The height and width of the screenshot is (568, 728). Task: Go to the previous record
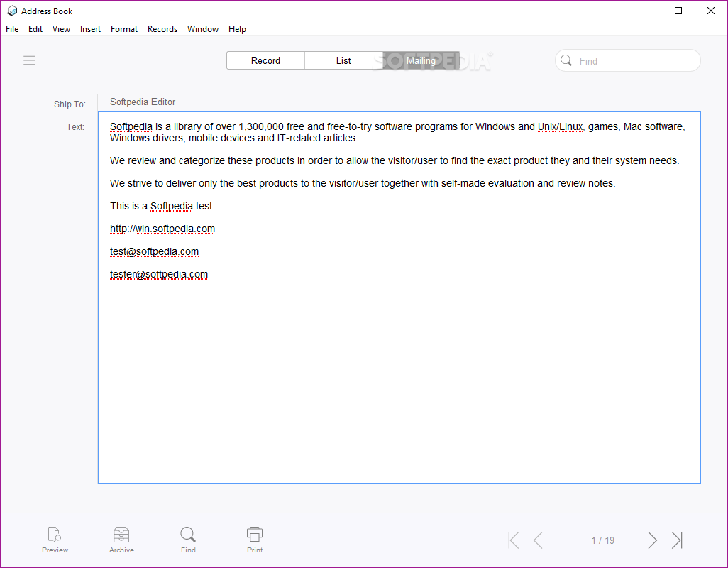(538, 540)
